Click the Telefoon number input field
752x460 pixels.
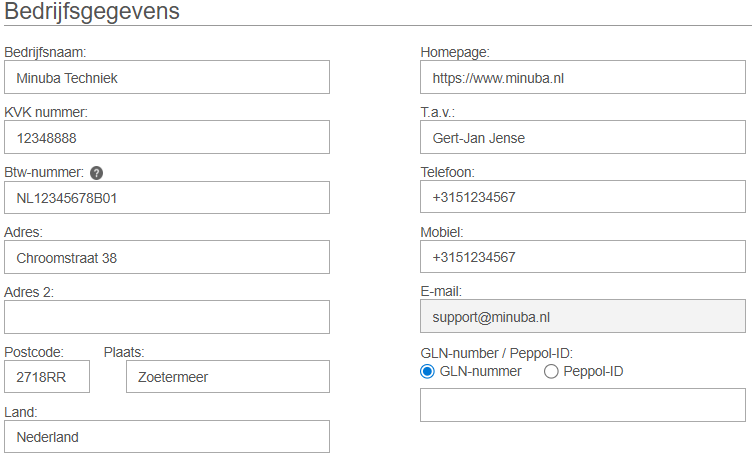point(583,197)
